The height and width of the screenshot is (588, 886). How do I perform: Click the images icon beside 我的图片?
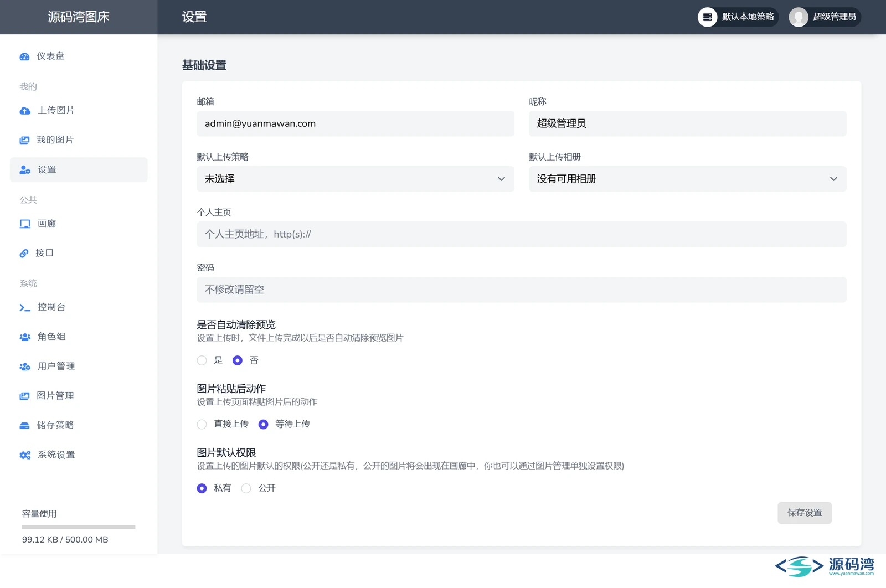pos(24,140)
